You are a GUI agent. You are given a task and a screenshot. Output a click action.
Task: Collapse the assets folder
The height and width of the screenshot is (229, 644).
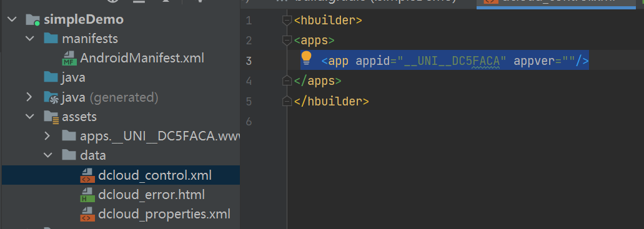click(30, 117)
